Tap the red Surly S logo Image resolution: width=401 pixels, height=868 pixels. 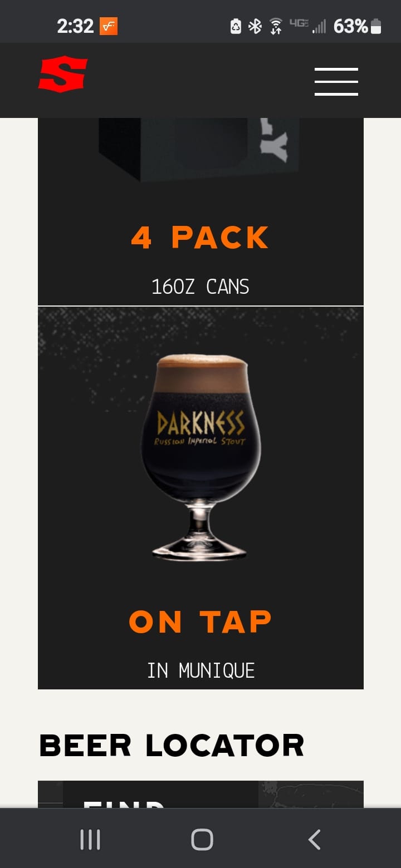[x=63, y=73]
